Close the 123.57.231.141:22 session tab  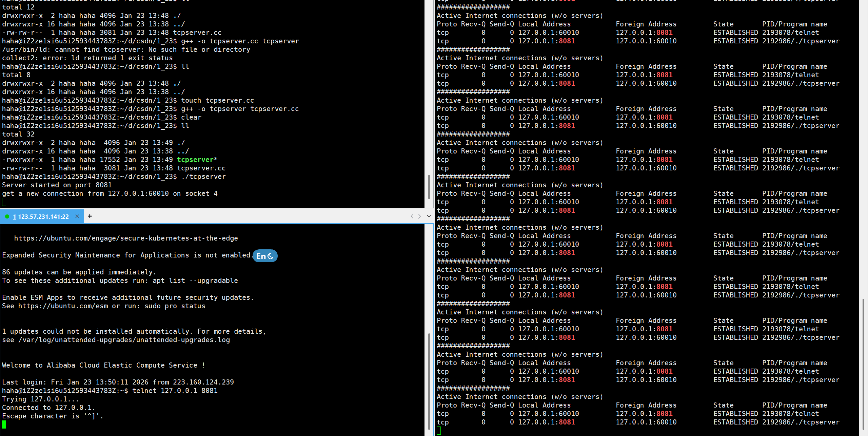(77, 216)
